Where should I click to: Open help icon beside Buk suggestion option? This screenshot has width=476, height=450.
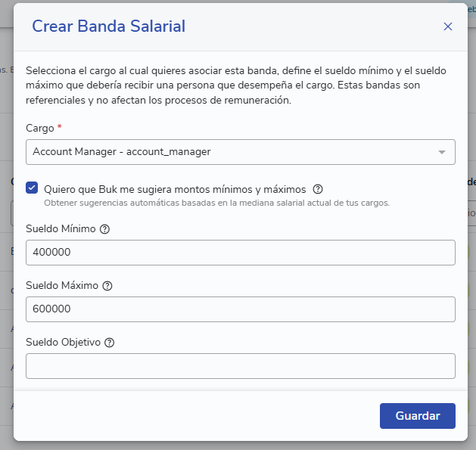pos(318,189)
